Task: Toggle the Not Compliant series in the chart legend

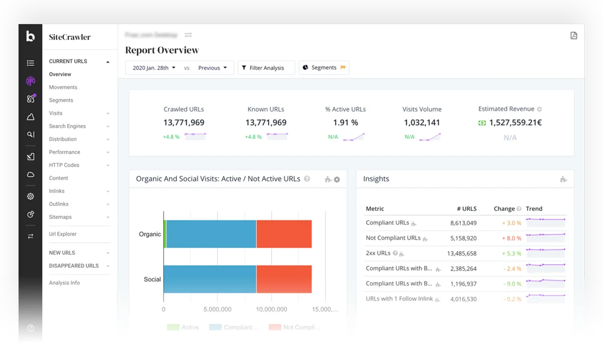Action: [x=294, y=327]
